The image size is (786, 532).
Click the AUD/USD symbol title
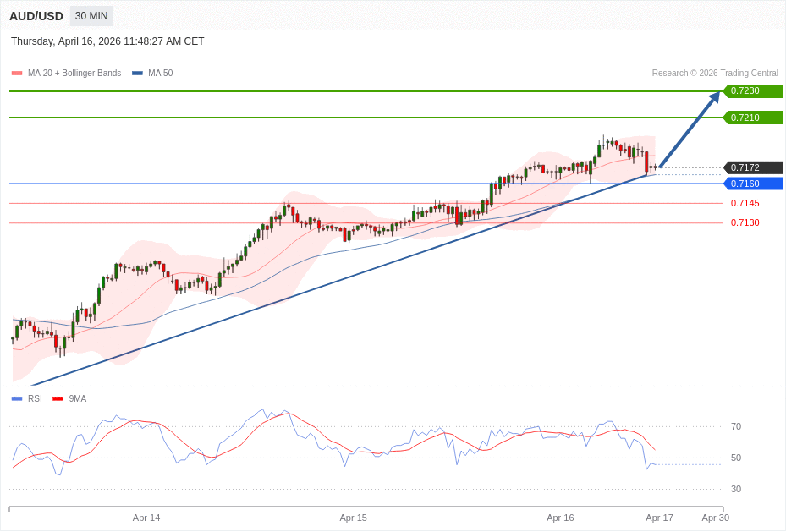point(36,16)
